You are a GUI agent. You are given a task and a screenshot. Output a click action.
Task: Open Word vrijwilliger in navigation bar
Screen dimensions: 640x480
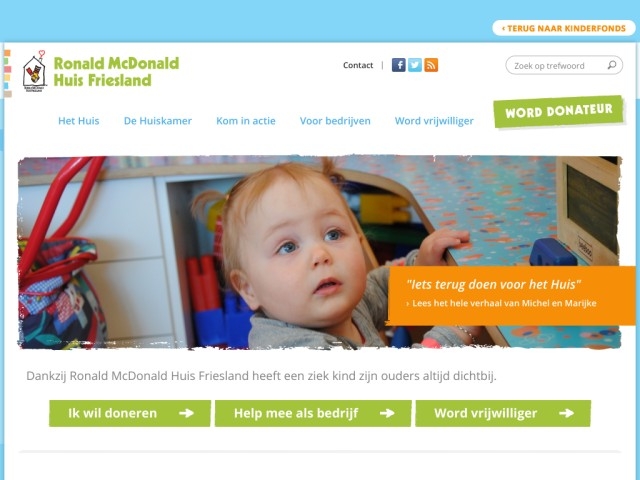(434, 121)
